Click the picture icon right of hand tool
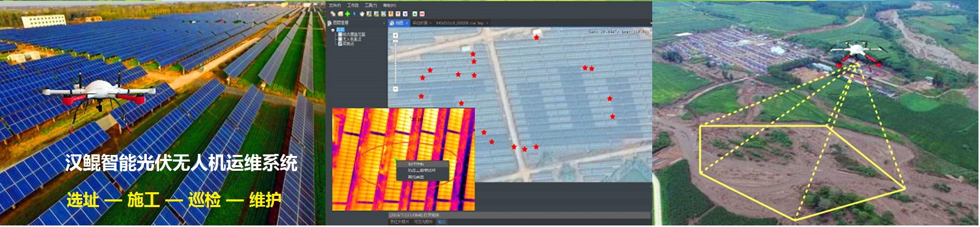 tap(369, 14)
